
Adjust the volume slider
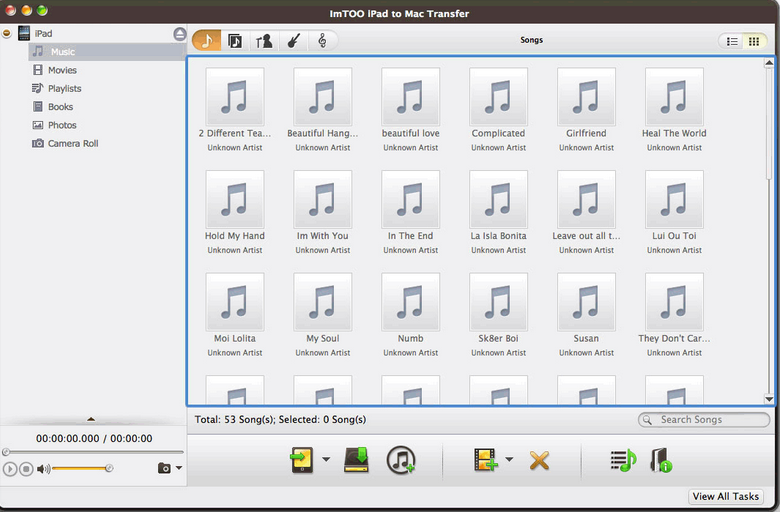click(x=82, y=468)
